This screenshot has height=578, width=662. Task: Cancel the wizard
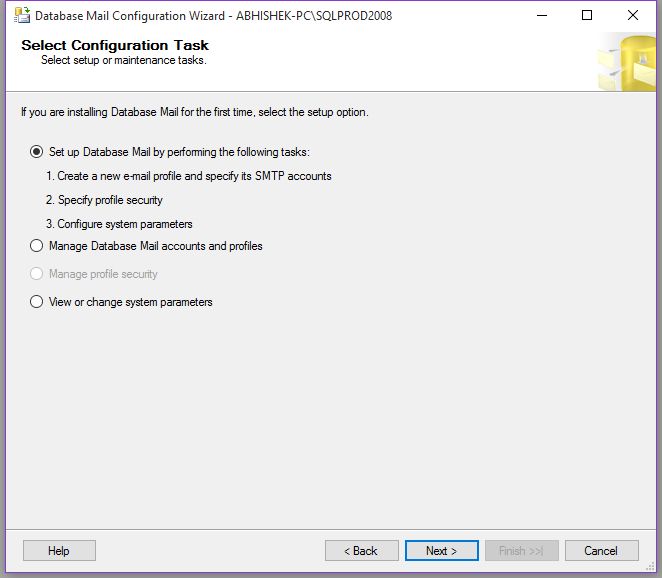click(x=601, y=551)
